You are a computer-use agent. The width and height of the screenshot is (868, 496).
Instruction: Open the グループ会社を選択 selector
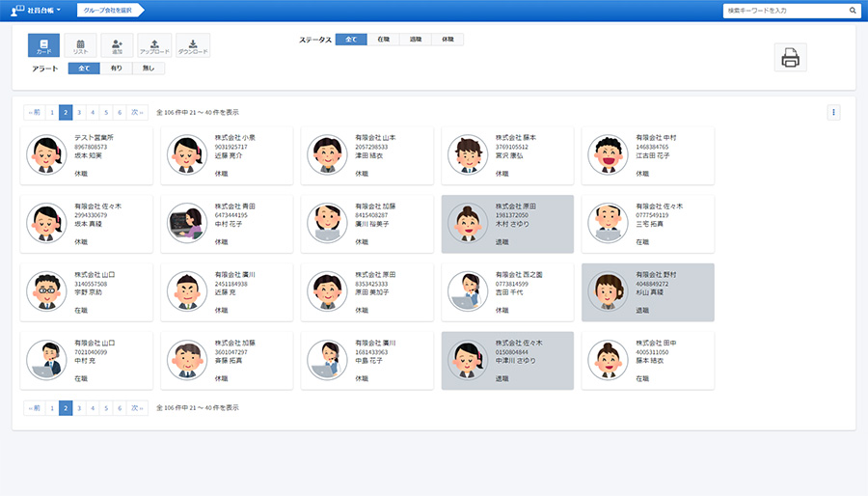pyautogui.click(x=109, y=10)
